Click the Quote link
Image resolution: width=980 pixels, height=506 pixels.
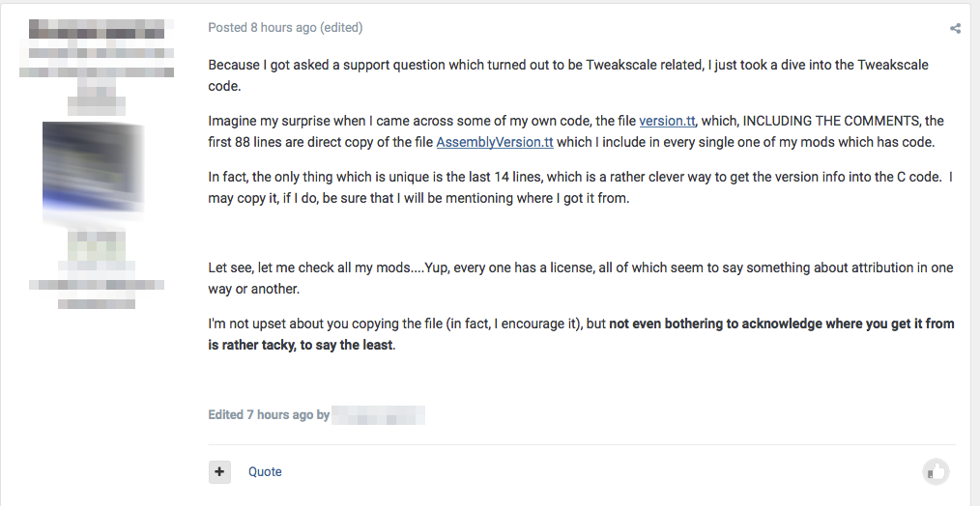(265, 471)
